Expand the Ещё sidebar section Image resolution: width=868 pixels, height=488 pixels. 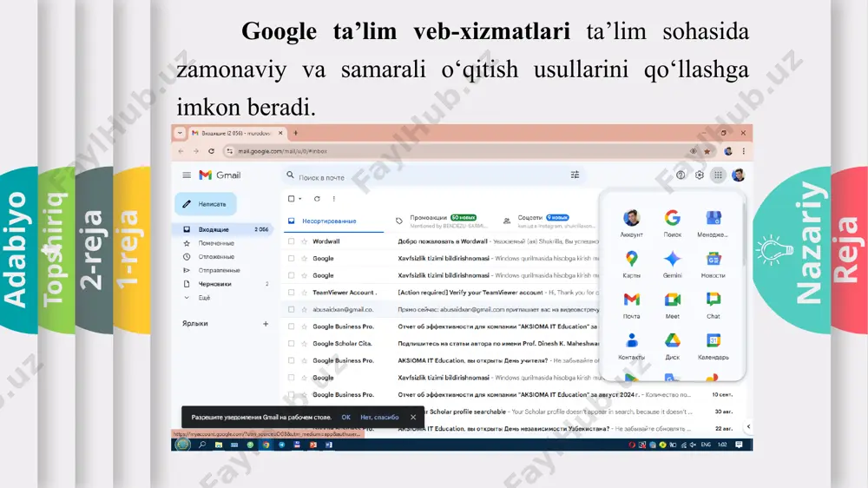[205, 298]
